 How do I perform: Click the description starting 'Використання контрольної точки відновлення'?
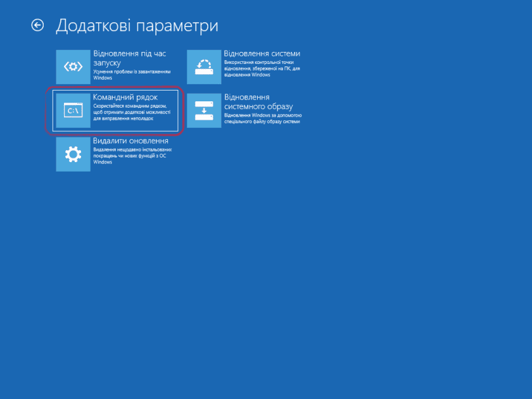click(262, 68)
